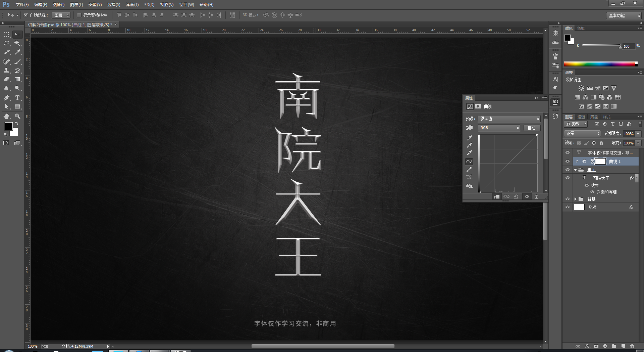
Task: Switch to the 路径 tab
Action: pyautogui.click(x=594, y=117)
